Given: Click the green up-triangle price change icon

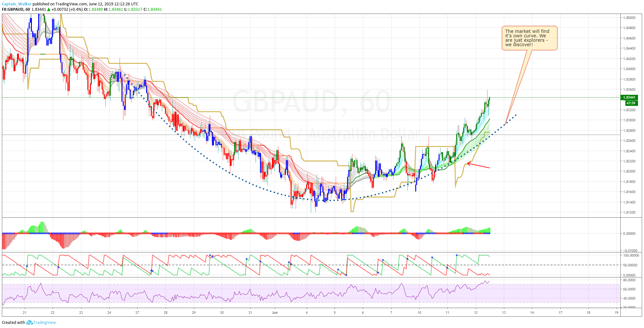Looking at the screenshot, I should tap(49, 9).
